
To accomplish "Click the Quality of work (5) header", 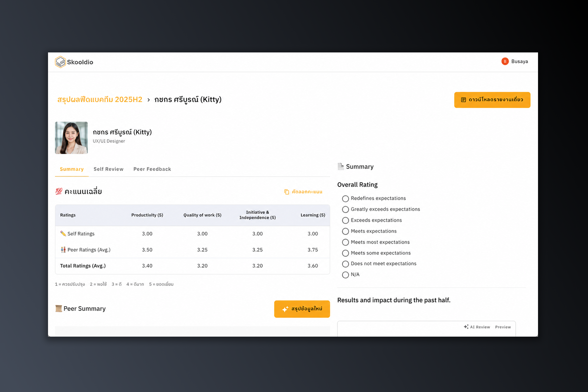I will tap(202, 215).
